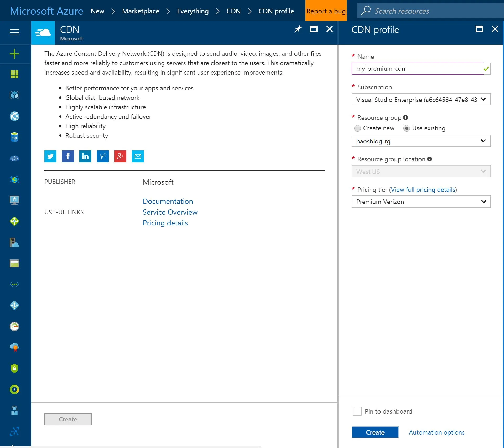Open the brain circuit icon in the sidebar
The image size is (504, 448).
coord(14,158)
